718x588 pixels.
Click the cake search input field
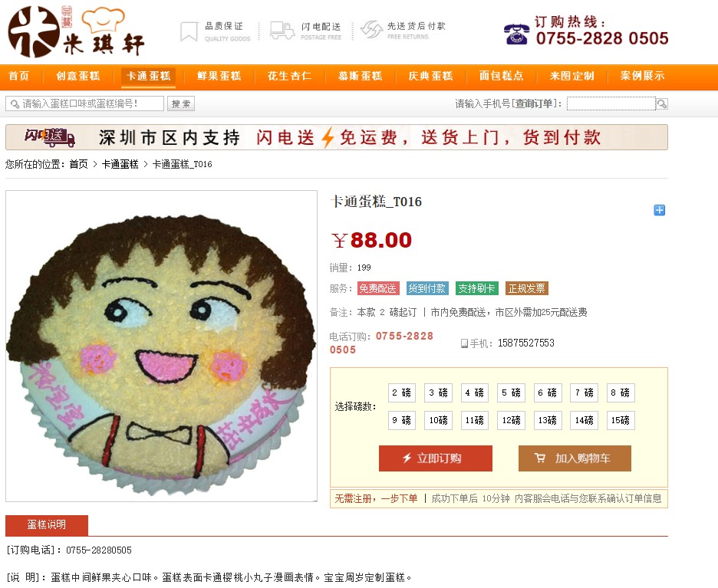(x=84, y=103)
